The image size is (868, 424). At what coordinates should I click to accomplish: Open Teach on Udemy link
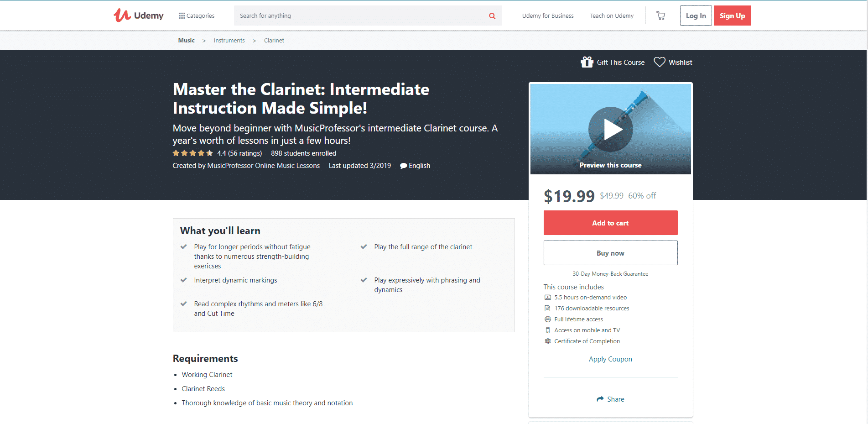pos(612,16)
